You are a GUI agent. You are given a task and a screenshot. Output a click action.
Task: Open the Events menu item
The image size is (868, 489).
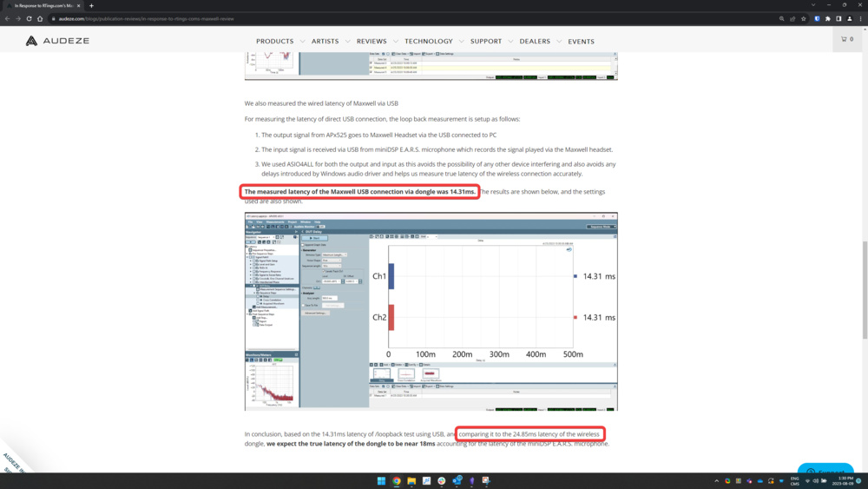coord(581,42)
